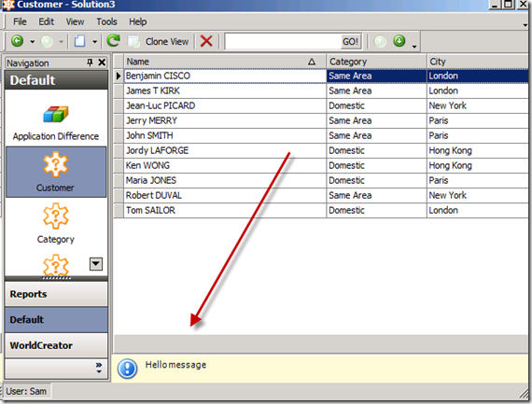Viewport: 532px width, 404px height.
Task: Close the Navigation panel
Action: (x=102, y=63)
